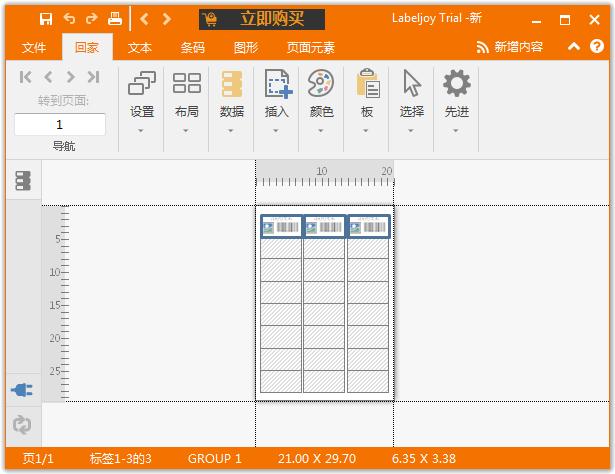Click the 立即购买 buy now button
615x474 pixels.
(265, 19)
